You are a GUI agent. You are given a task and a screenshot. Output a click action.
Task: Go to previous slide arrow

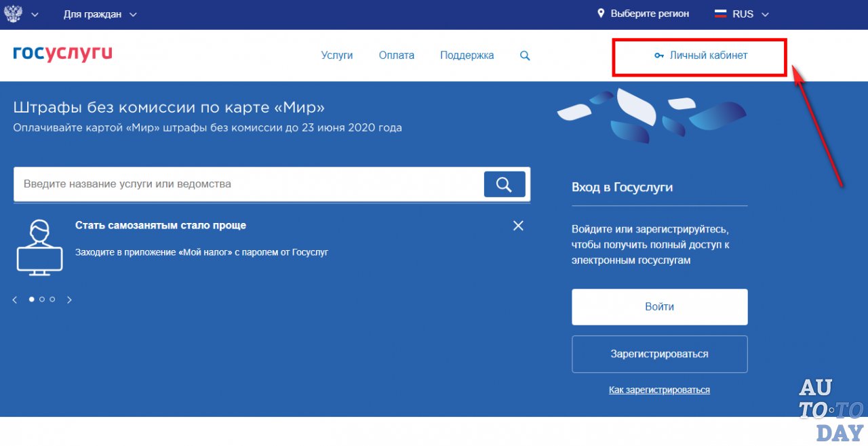pyautogui.click(x=15, y=300)
